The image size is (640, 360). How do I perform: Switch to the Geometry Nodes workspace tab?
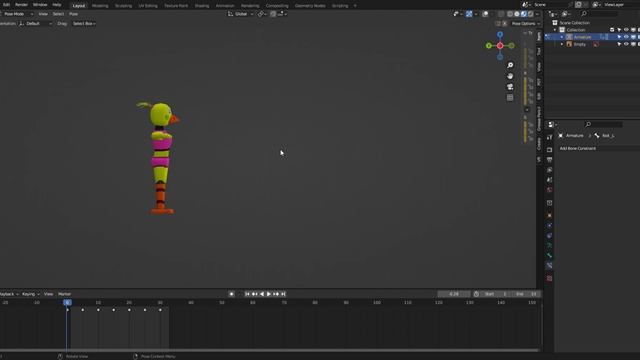310,6
